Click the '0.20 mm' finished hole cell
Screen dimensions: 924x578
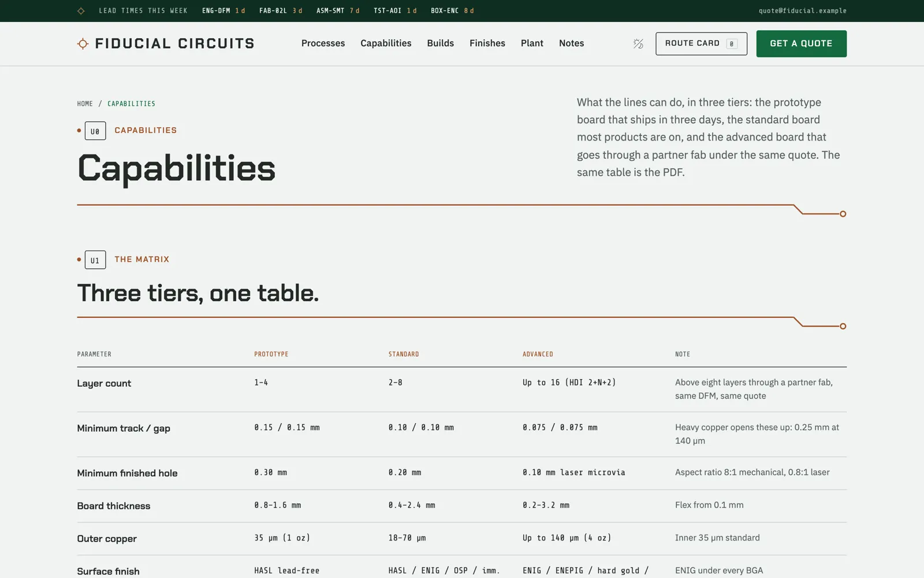point(404,473)
